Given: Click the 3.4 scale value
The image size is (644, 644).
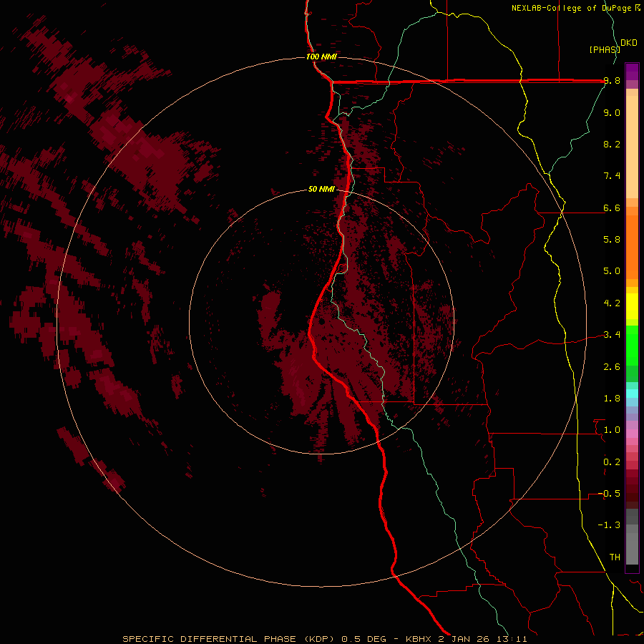Looking at the screenshot, I should [612, 334].
